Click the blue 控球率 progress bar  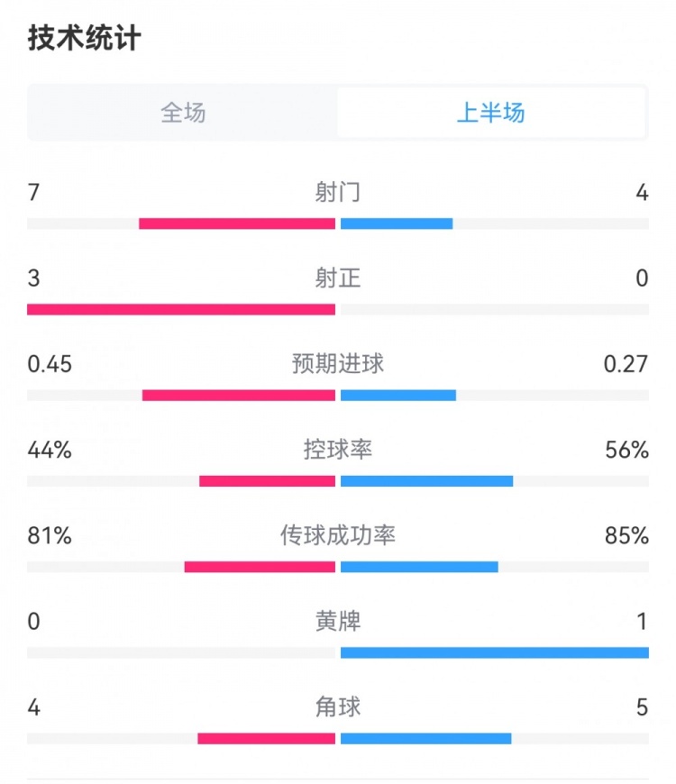[x=426, y=481]
